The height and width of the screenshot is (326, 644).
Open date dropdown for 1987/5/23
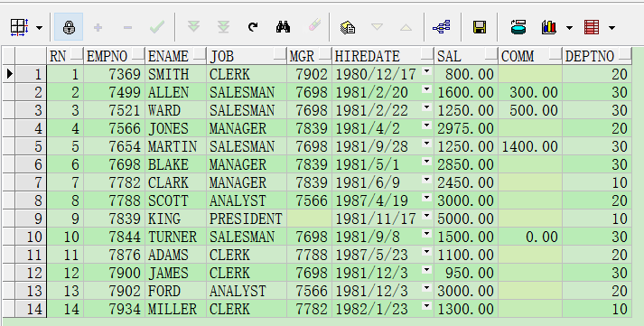426,252
